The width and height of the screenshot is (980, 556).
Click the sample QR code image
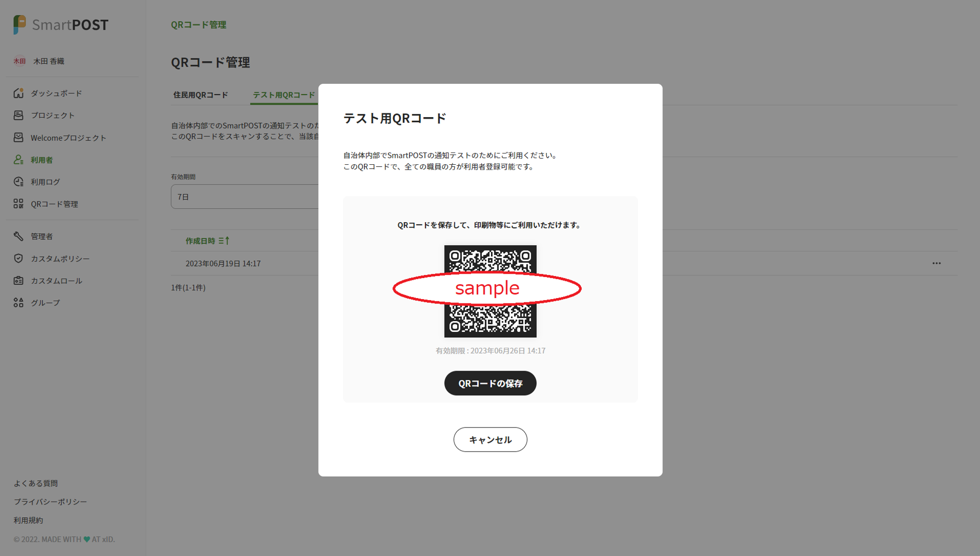click(x=490, y=291)
